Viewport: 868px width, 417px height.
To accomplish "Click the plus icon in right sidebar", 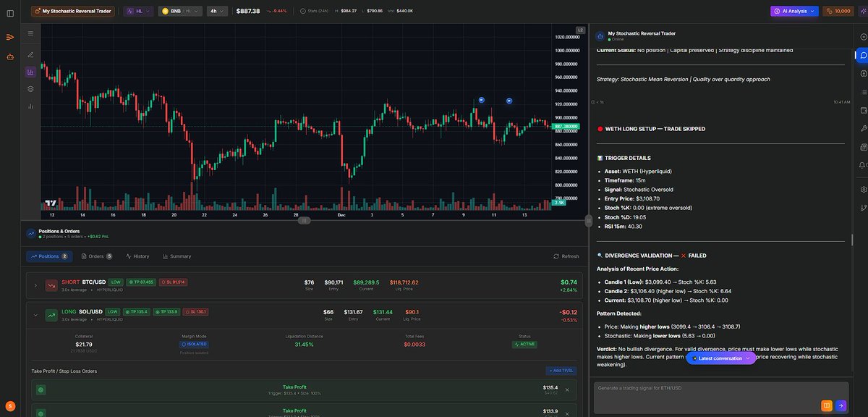I will pyautogui.click(x=863, y=36).
